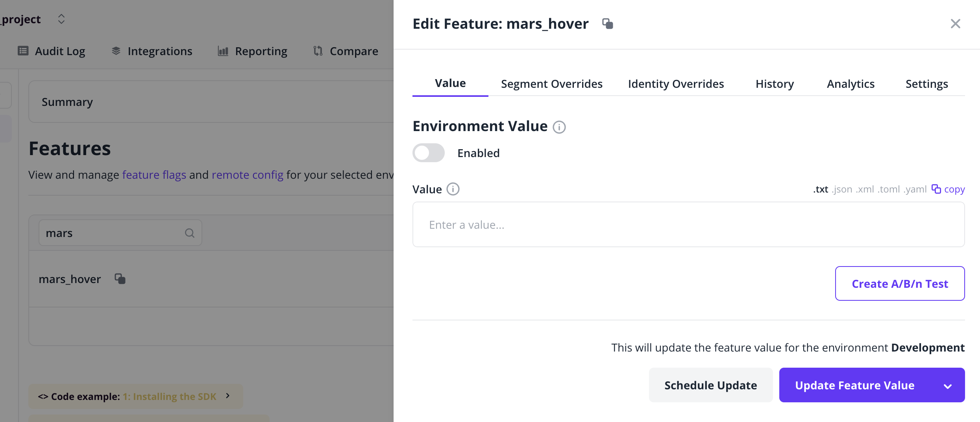Image resolution: width=980 pixels, height=422 pixels.
Task: Open the project switcher chevron
Action: tap(61, 19)
